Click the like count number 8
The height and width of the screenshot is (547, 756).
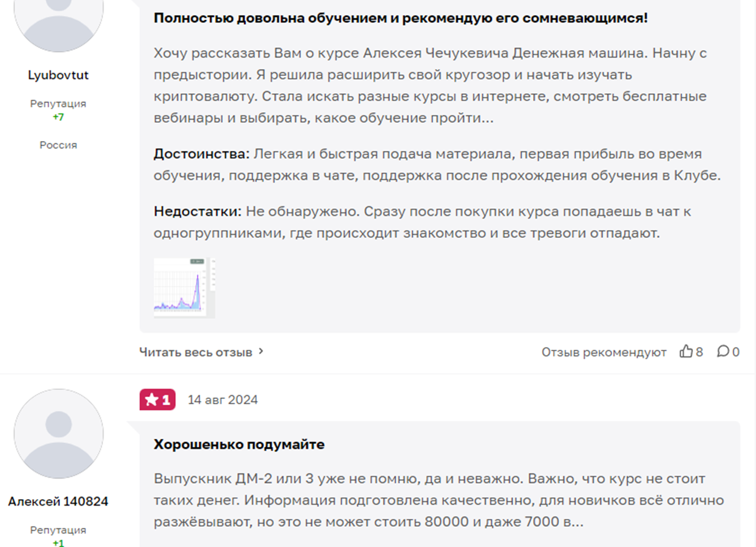click(x=700, y=352)
